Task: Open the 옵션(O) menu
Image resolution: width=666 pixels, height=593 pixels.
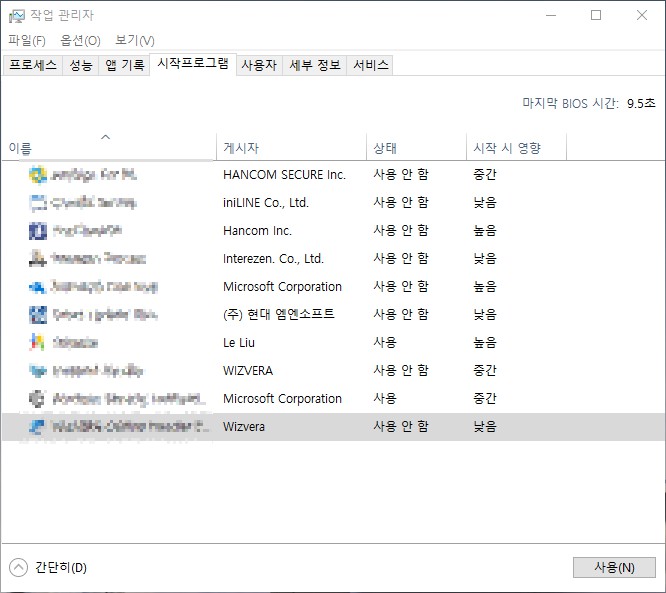Action: (x=80, y=41)
